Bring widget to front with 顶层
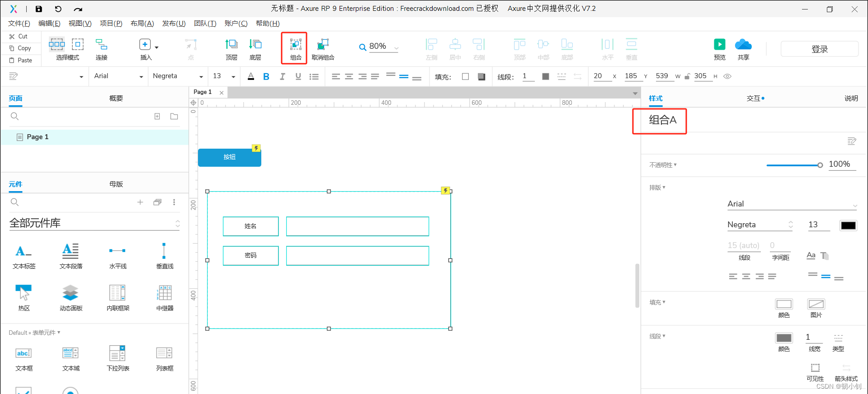The height and width of the screenshot is (394, 868). 231,44
